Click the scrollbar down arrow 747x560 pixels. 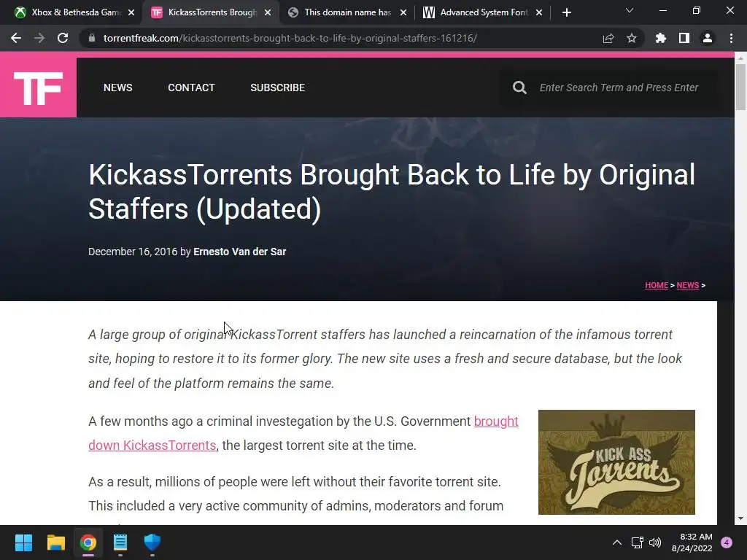pos(740,518)
